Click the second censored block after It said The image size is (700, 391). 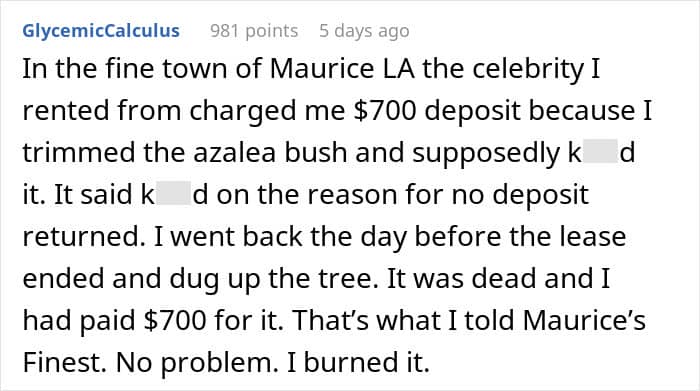(x=173, y=195)
